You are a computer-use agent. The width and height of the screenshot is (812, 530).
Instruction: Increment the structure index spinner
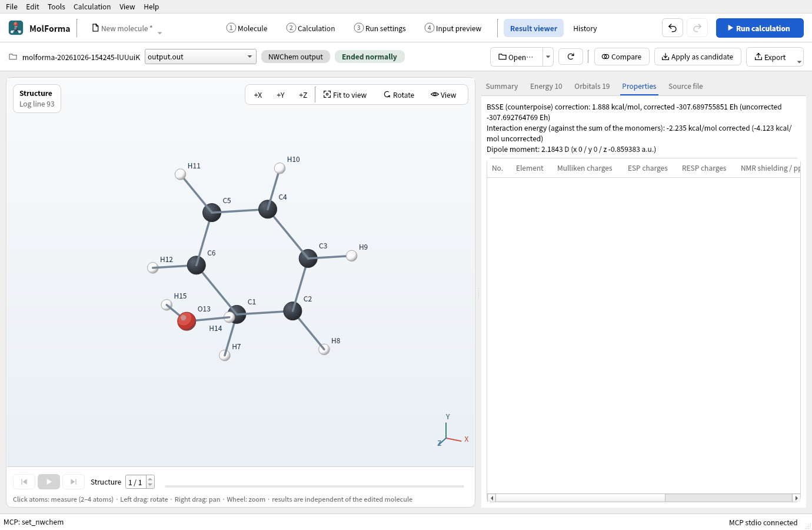[150, 479]
